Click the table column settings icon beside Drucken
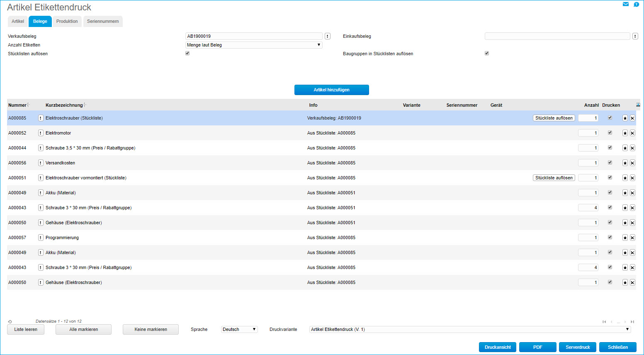Screen dimensions: 644x355 tap(638, 105)
